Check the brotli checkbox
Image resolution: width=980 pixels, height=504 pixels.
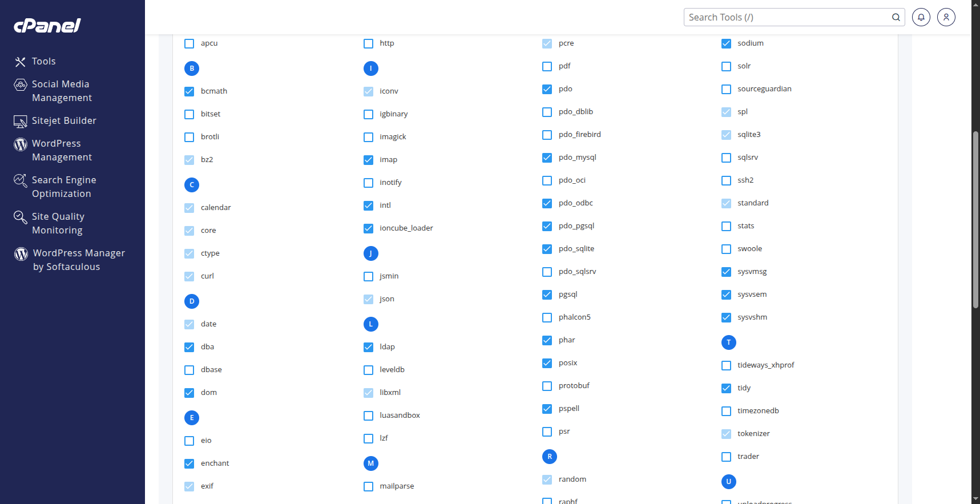(189, 137)
